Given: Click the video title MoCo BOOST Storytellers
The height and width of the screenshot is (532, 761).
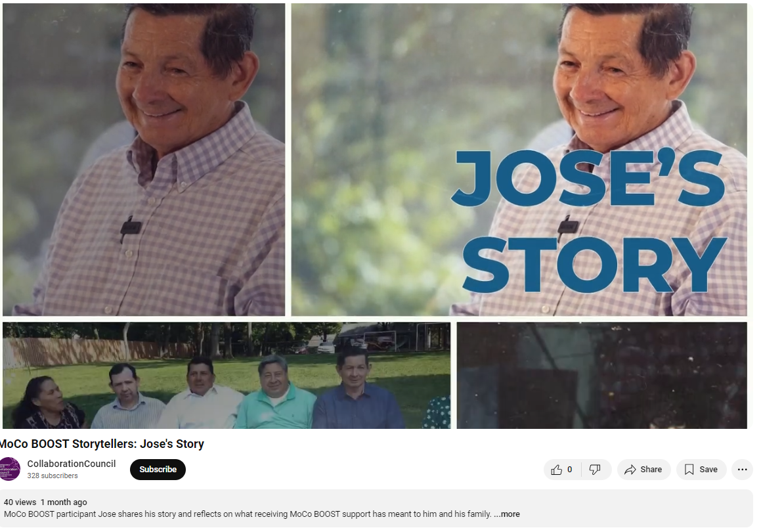Looking at the screenshot, I should 102,444.
